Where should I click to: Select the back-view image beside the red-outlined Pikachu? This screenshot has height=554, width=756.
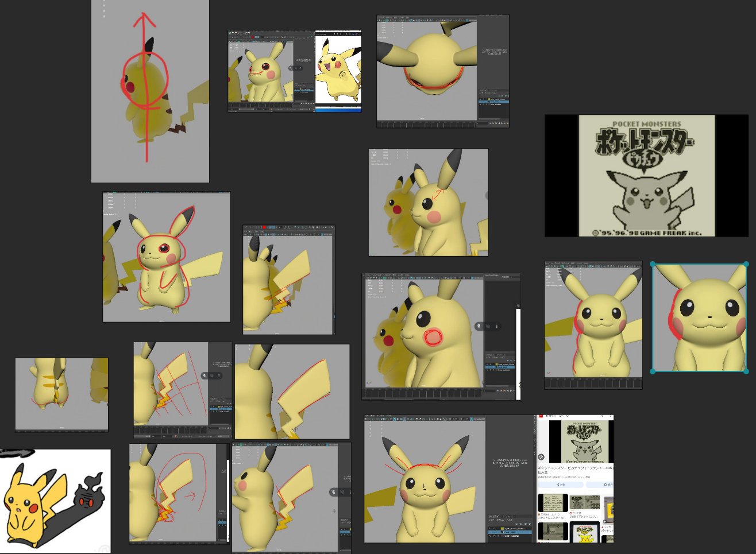pos(288,280)
